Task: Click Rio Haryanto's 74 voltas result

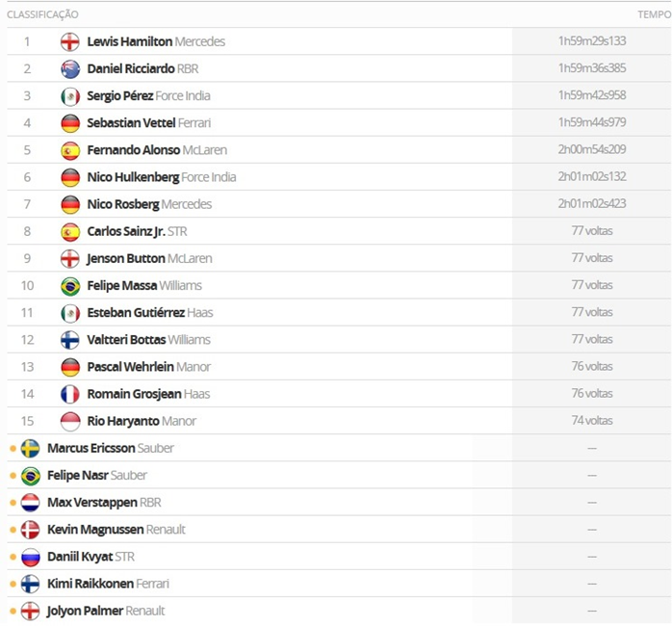Action: coord(591,421)
